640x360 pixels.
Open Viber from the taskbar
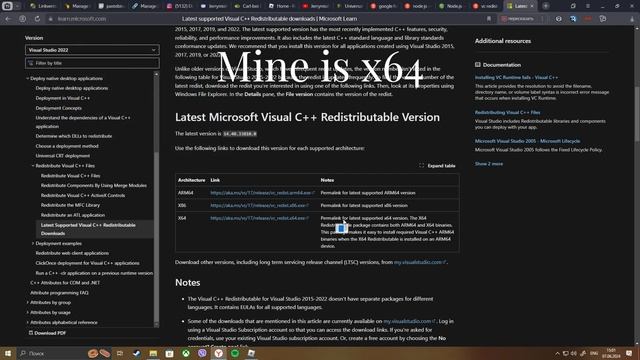[x=202, y=353]
